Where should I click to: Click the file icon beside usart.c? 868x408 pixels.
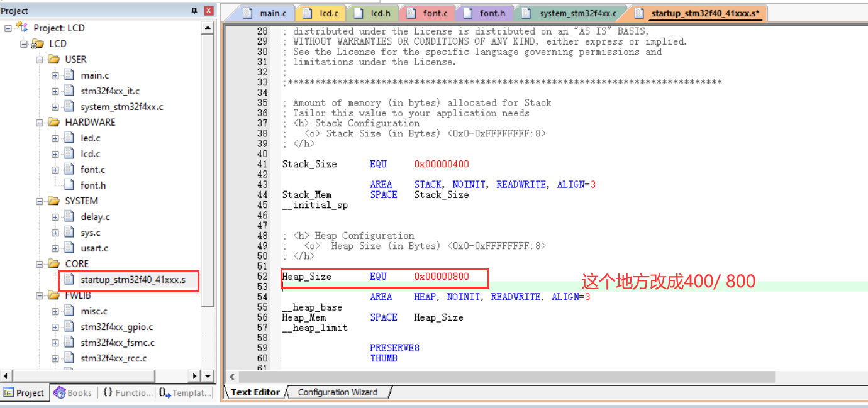(67, 248)
